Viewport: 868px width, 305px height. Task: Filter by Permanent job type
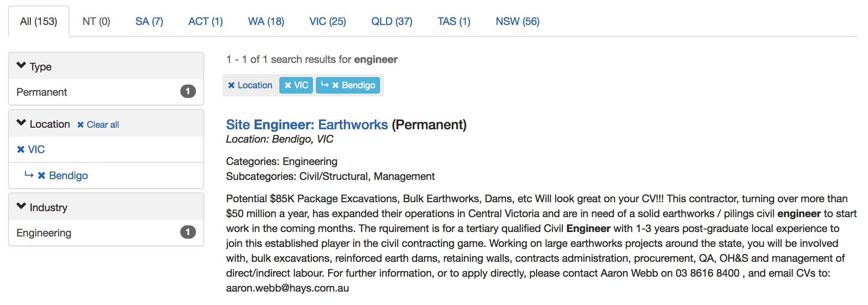42,92
